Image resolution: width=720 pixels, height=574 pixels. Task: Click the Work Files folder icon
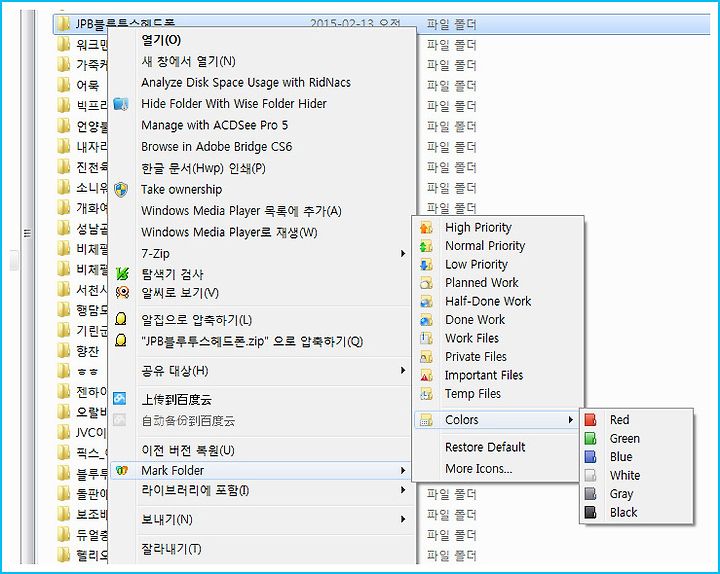[426, 338]
